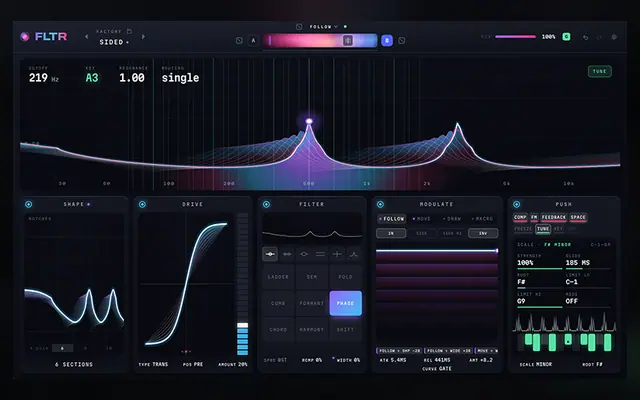Select the COMB filter type

pos(278,303)
